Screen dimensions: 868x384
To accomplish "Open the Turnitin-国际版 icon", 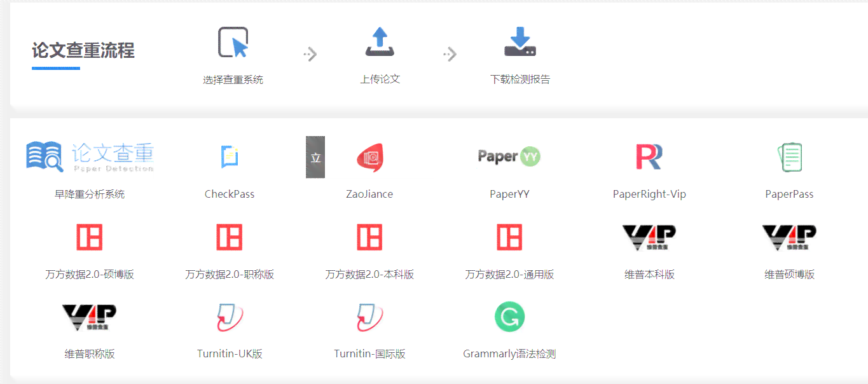I will (x=369, y=317).
